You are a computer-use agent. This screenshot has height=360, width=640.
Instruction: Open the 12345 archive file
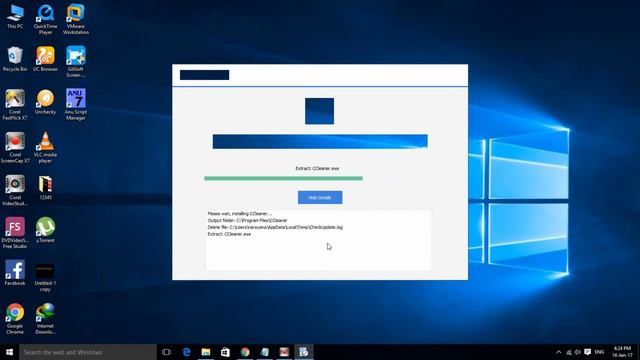click(x=45, y=188)
